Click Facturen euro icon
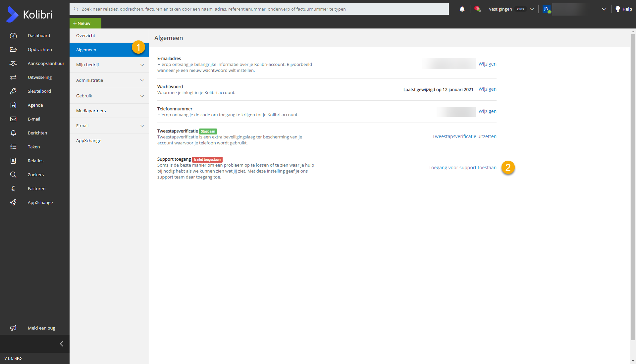The width and height of the screenshot is (636, 364). coord(13,188)
